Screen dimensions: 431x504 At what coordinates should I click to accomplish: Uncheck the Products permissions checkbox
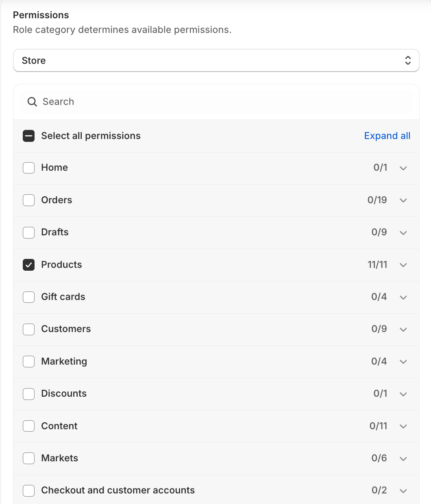(x=29, y=265)
